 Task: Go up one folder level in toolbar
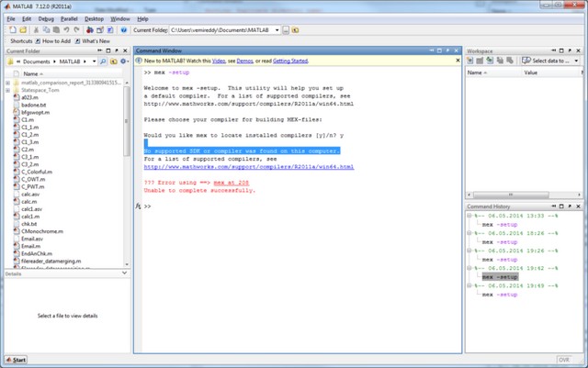[x=296, y=30]
